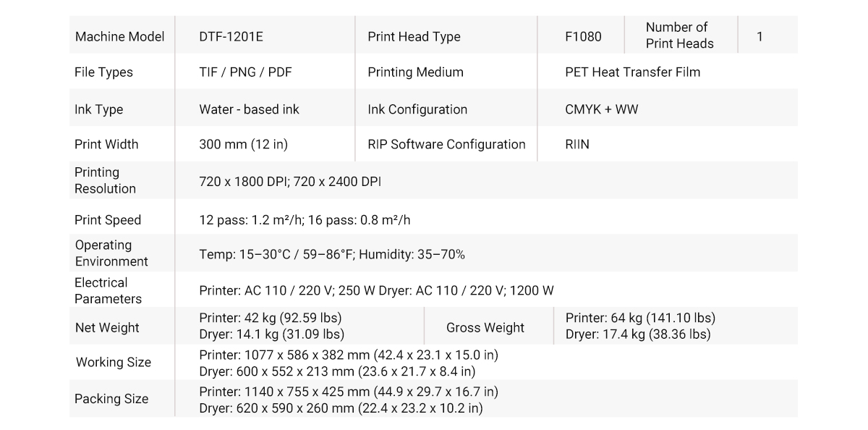Click the Water - based ink value

pyautogui.click(x=249, y=109)
